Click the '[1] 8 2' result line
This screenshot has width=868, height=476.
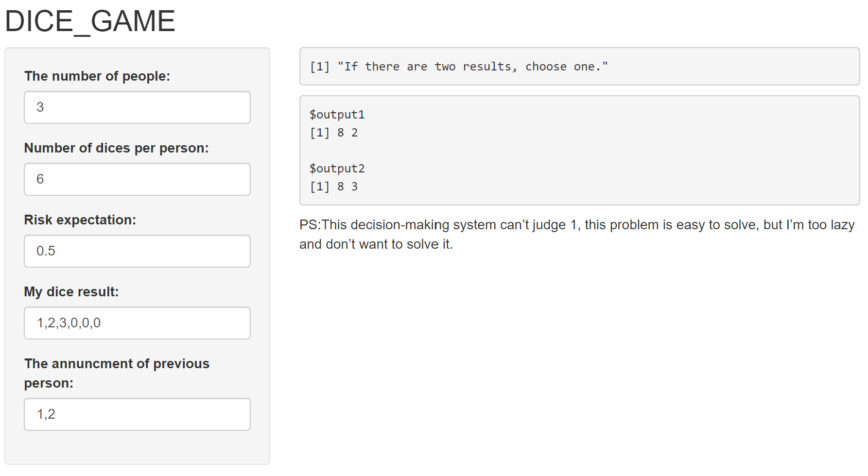click(x=334, y=133)
